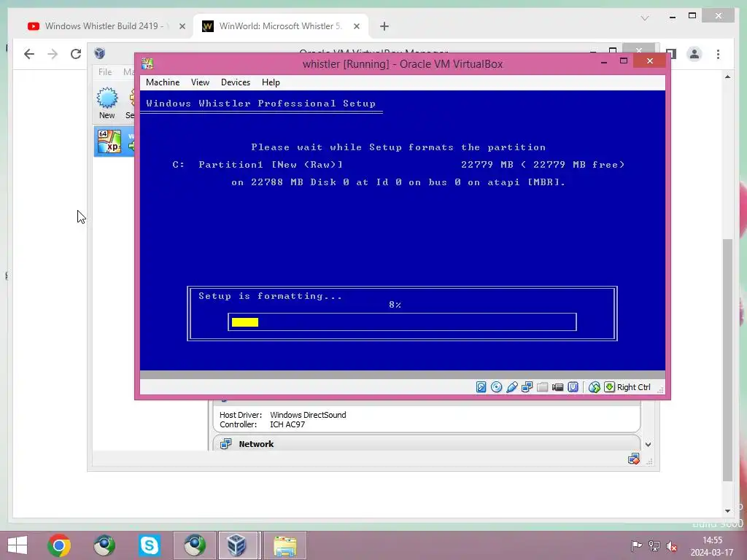
Task: Click the scrollbar down arrow in browser
Action: 727,511
